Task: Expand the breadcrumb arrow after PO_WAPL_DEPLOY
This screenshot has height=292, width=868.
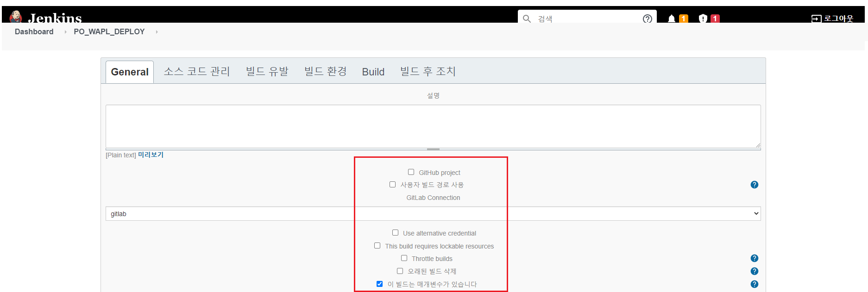Action: (157, 32)
